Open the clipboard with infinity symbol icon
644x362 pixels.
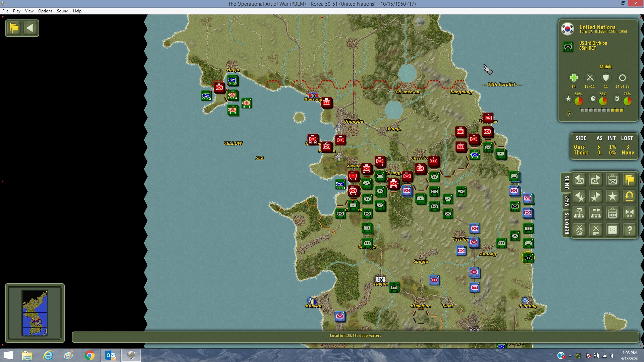pyautogui.click(x=613, y=213)
